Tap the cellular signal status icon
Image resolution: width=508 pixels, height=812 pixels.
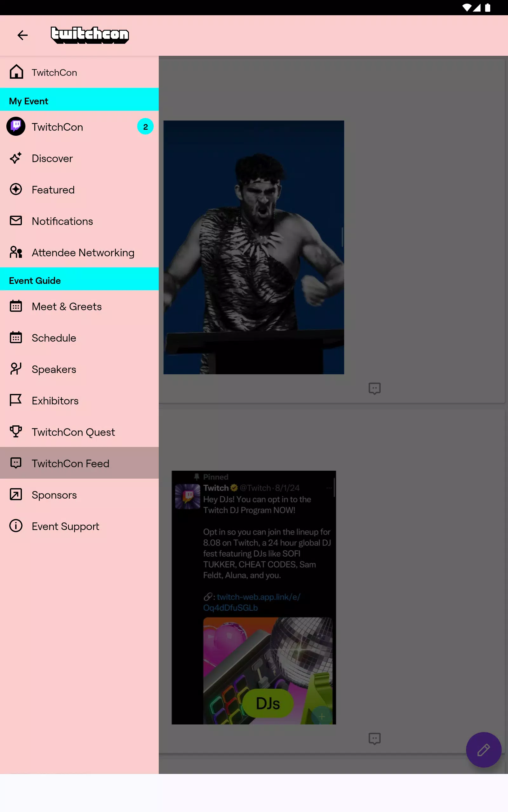pyautogui.click(x=477, y=8)
